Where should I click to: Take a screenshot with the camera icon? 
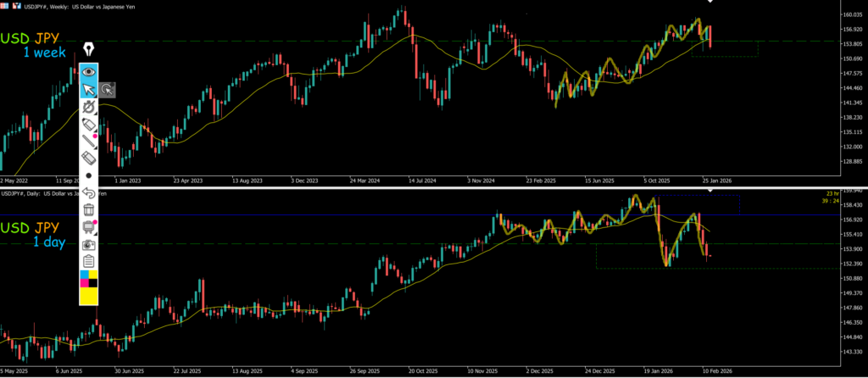[88, 244]
